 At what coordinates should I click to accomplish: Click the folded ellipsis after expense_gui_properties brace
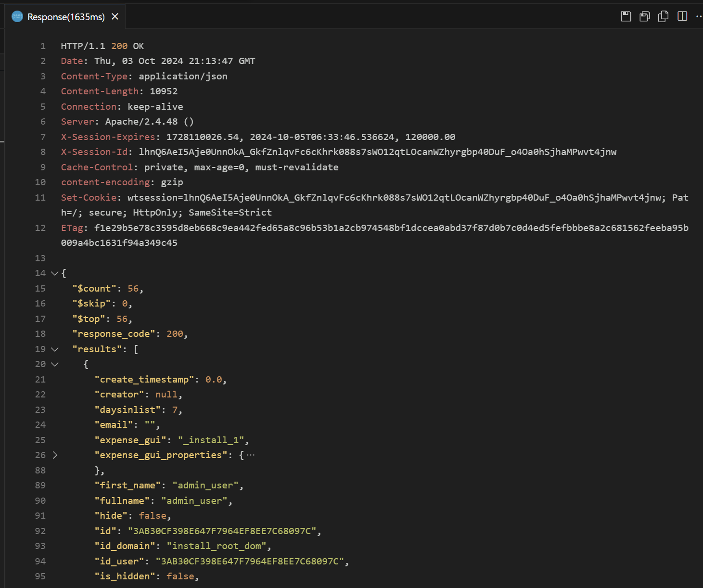click(x=251, y=455)
